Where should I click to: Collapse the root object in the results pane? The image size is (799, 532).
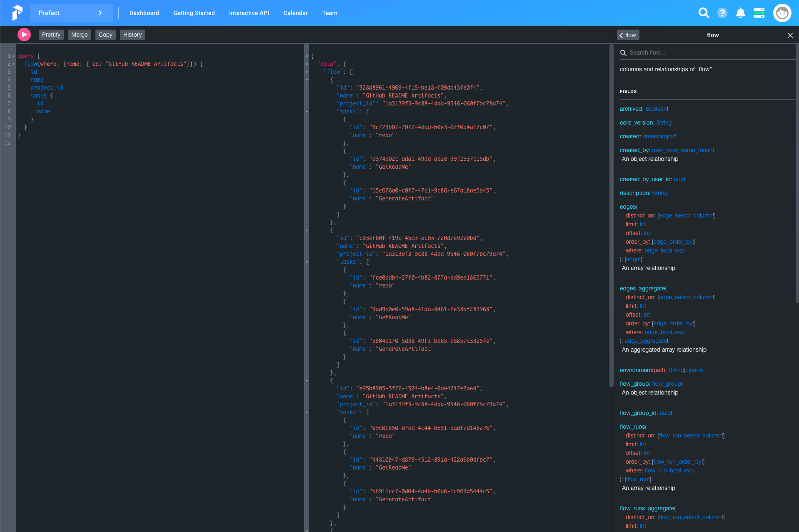click(307, 56)
